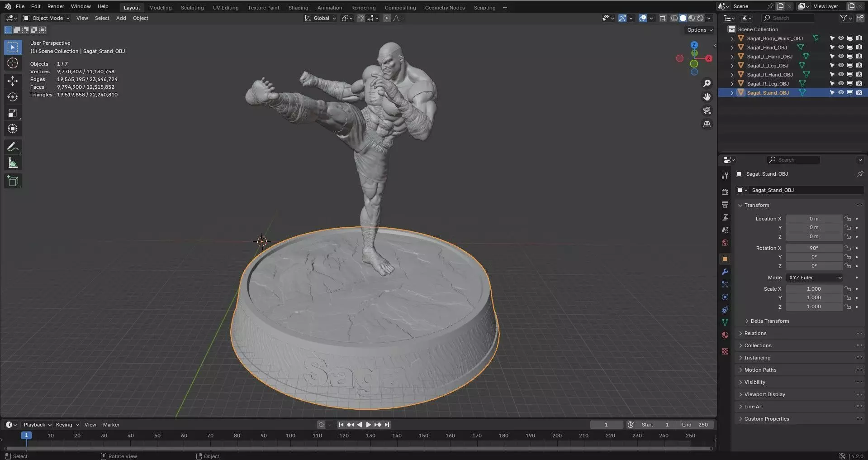Image resolution: width=868 pixels, height=460 pixels.
Task: Hide Sagat_Body_Waist_OBJ with eye icon
Action: coord(841,38)
